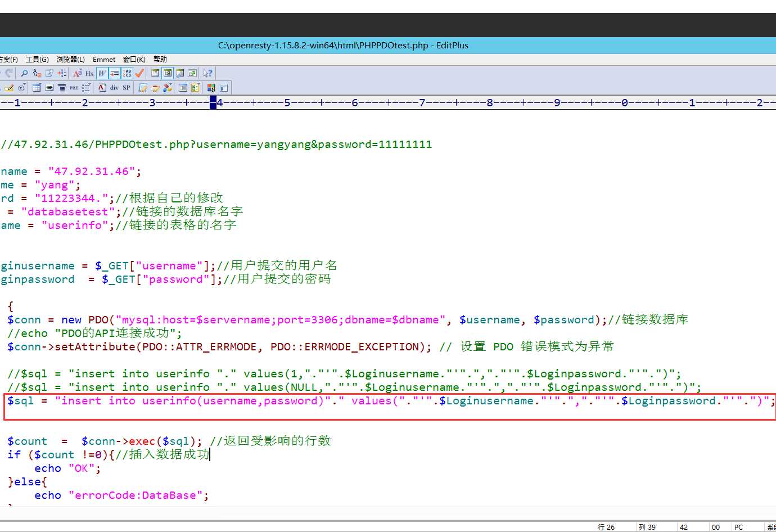Run spell check with the checkmark icon
This screenshot has width=776, height=532.
coord(139,73)
